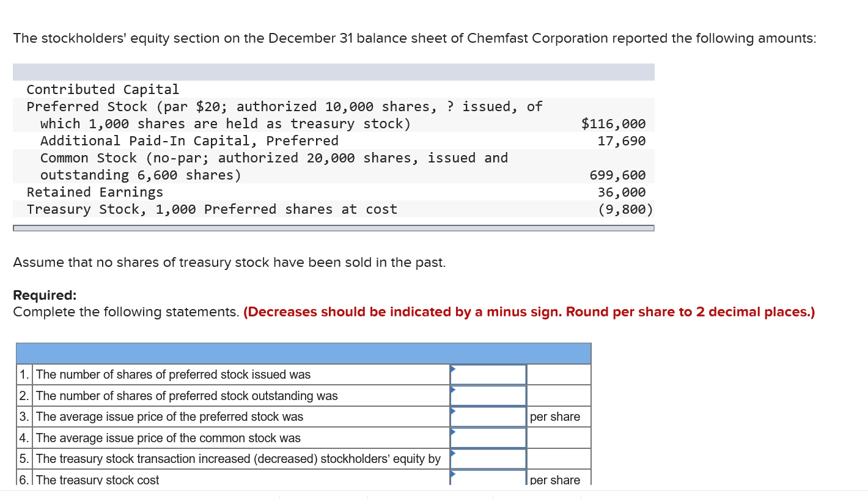The height and width of the screenshot is (499, 868).
Task: Click the 17,690 additional paid-in capital value
Action: (622, 141)
